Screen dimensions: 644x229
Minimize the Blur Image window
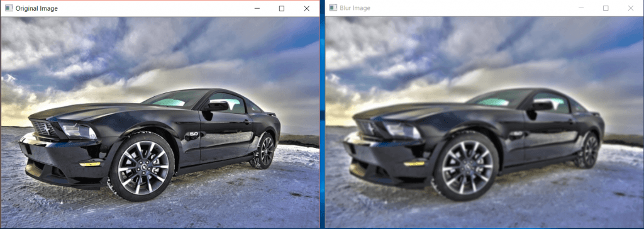(581, 8)
